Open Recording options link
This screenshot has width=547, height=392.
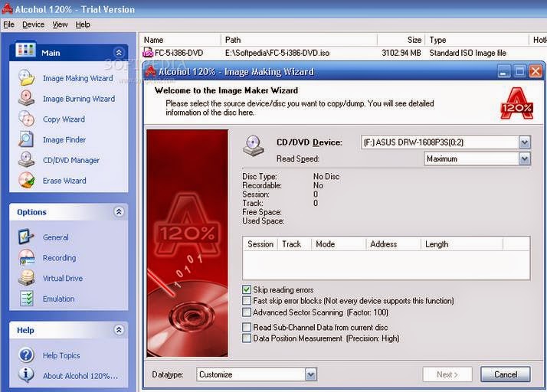point(59,258)
